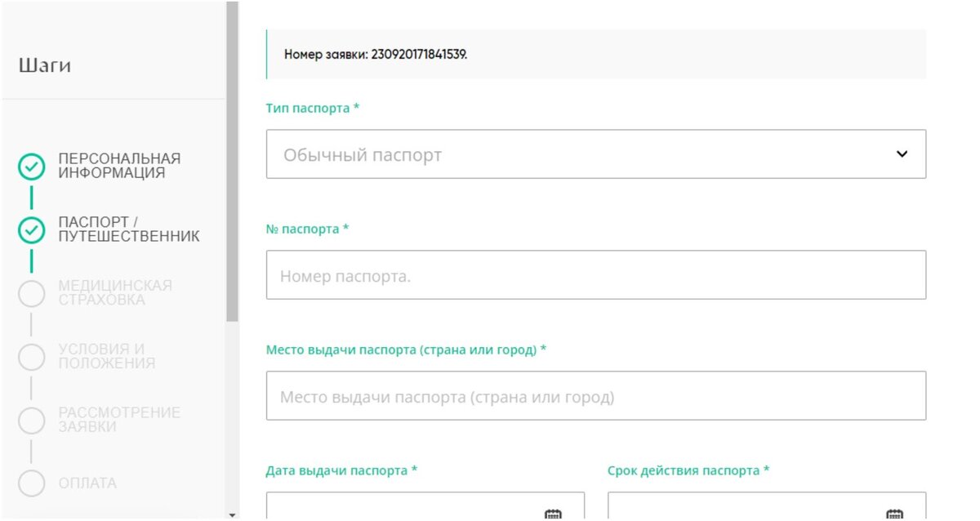Select the circle icon beside ОПЛАТА
980x521 pixels.
pyautogui.click(x=31, y=483)
